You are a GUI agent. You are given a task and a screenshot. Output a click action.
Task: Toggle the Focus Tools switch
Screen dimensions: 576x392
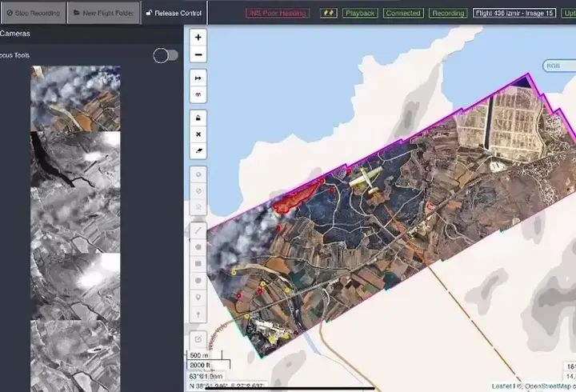(166, 55)
